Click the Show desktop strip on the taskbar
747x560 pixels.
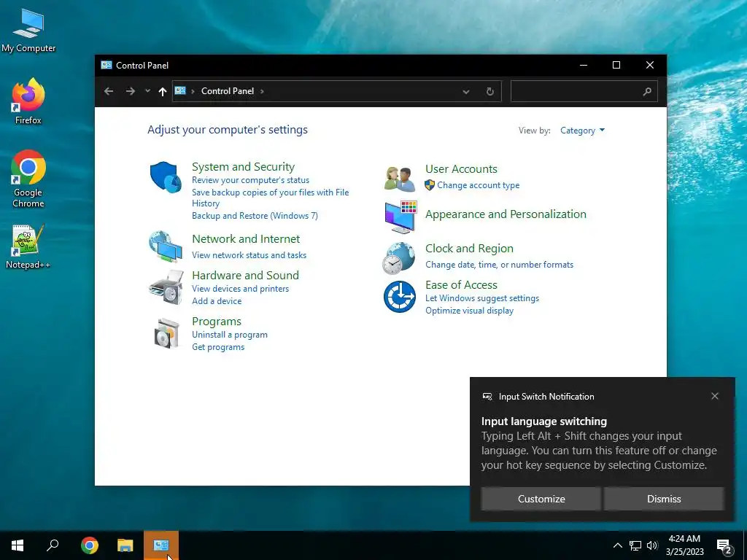pos(745,545)
